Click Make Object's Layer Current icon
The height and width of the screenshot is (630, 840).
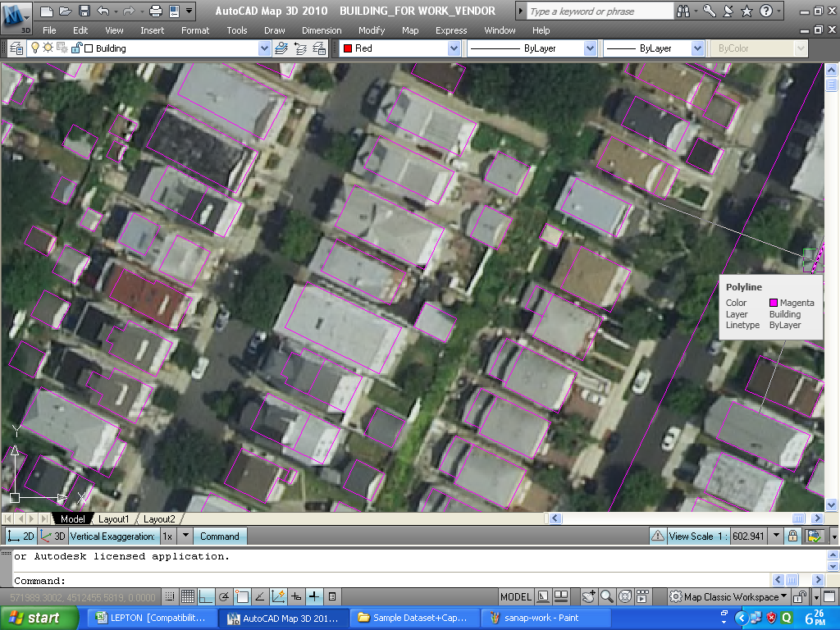pyautogui.click(x=281, y=48)
